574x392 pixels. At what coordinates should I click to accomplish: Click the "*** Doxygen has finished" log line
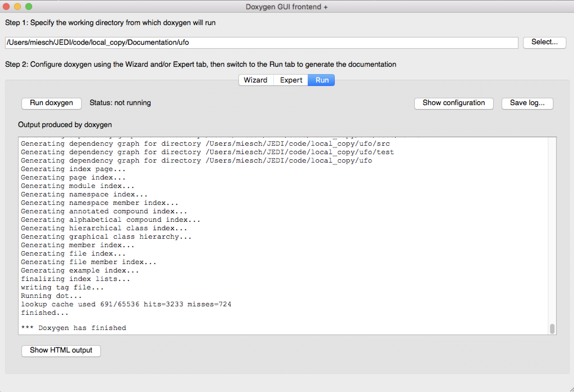tap(74, 328)
